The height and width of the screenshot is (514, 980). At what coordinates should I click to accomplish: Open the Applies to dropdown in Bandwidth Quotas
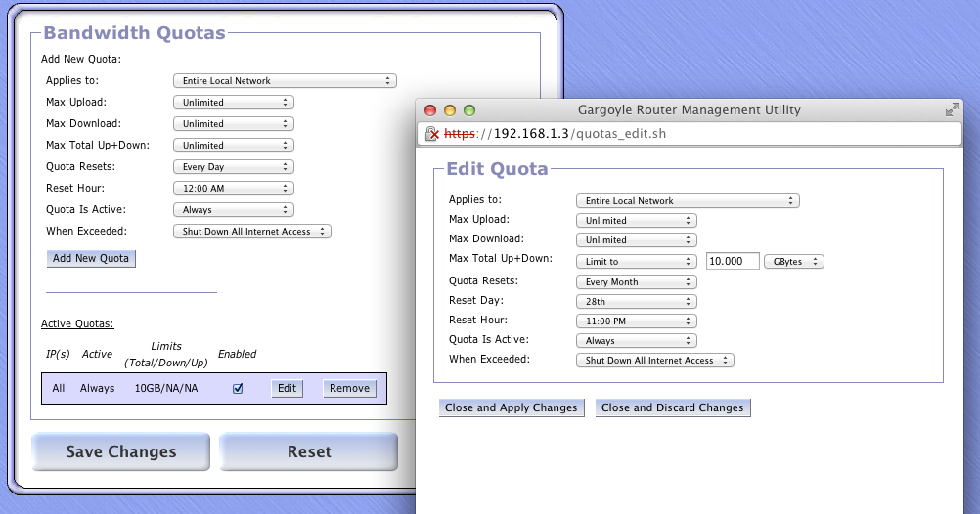(285, 80)
